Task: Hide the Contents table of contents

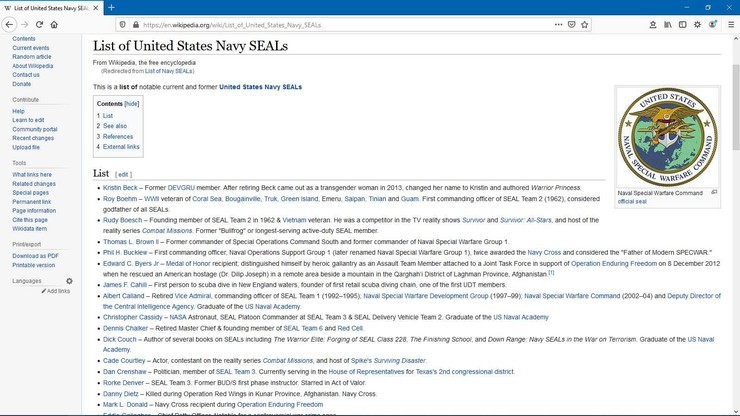Action: pos(132,104)
